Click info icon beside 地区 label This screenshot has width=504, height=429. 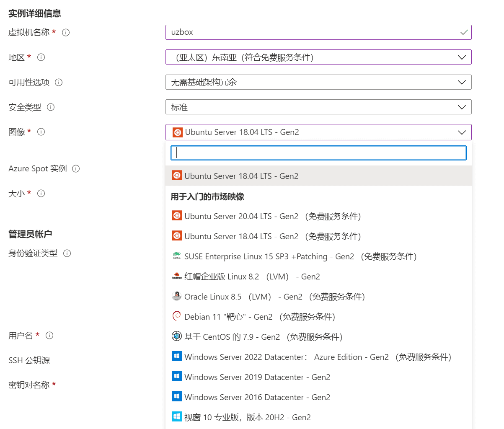point(41,57)
